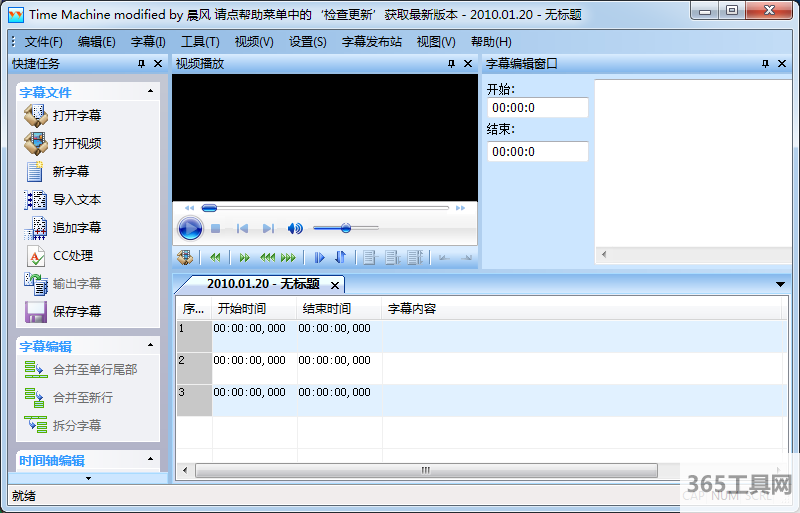
Task: Click the 字幕内容 column header
Action: [582, 309]
